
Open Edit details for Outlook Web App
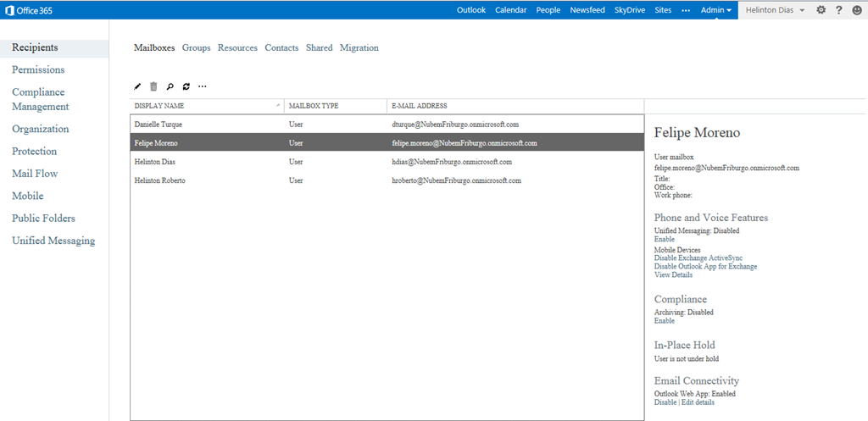tap(698, 402)
